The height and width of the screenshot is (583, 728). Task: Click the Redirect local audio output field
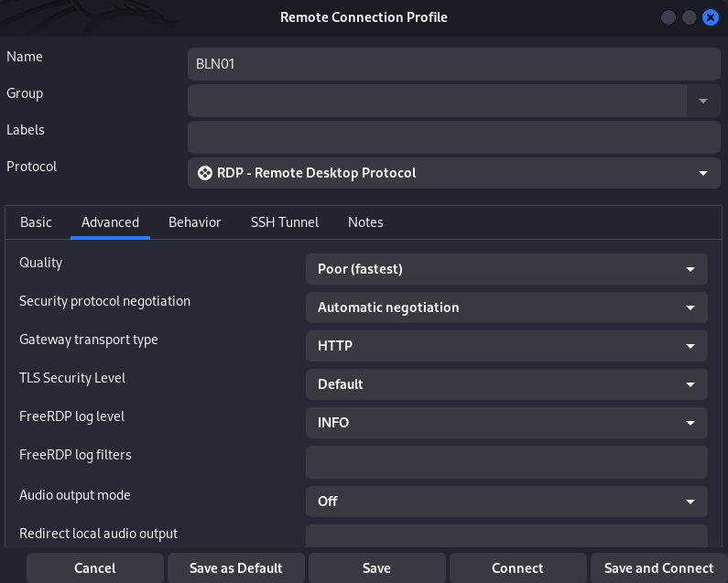[x=506, y=536]
